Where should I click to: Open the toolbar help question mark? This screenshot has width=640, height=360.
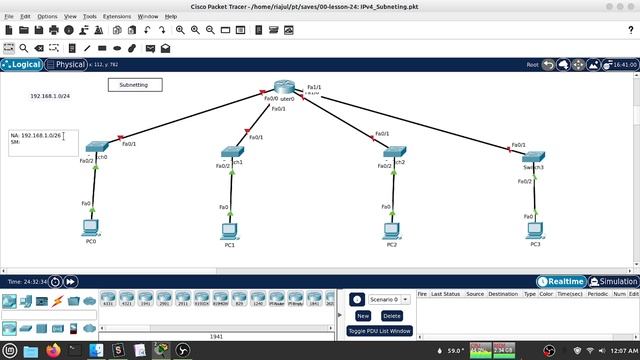point(631,30)
